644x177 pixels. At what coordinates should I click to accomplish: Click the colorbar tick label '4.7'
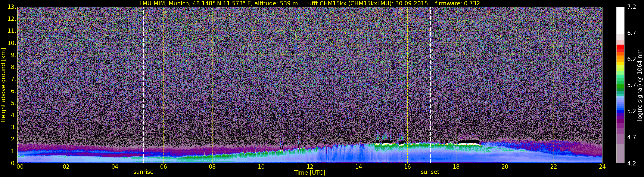(x=632, y=137)
